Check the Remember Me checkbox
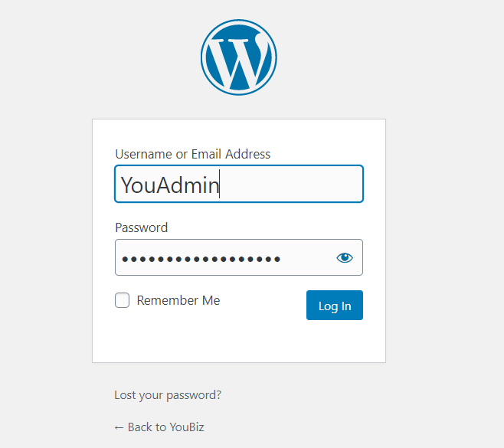 click(x=122, y=300)
